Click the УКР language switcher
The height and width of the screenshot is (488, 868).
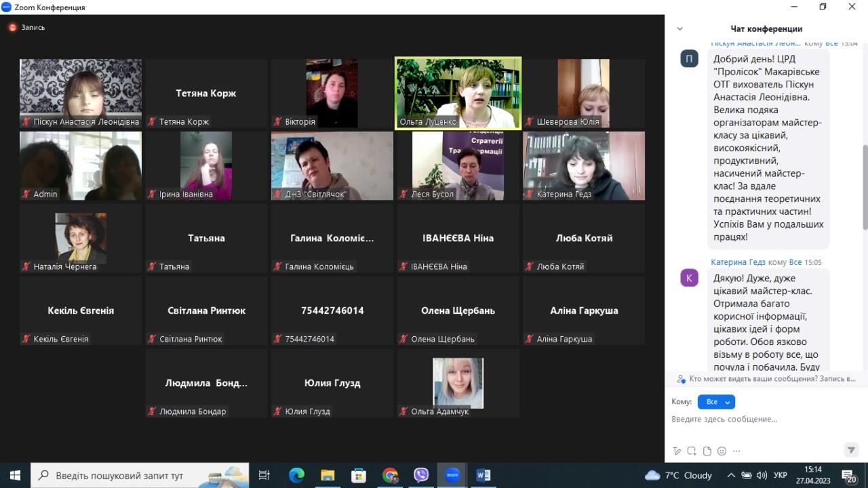click(781, 475)
